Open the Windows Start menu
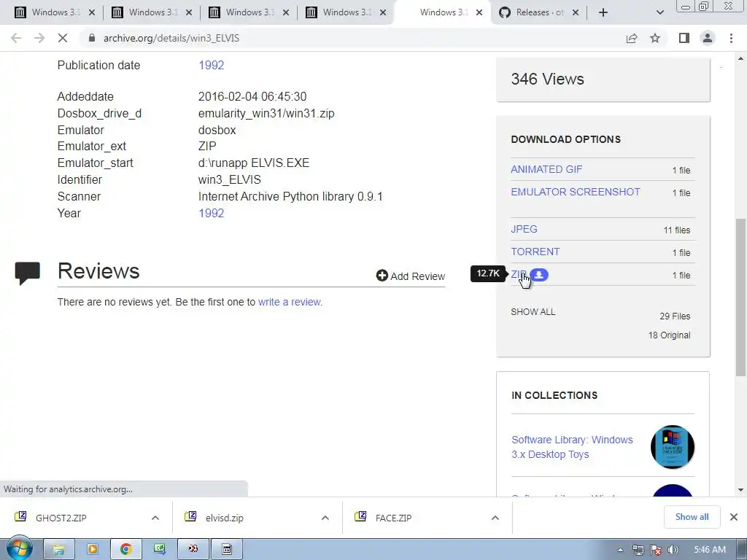This screenshot has width=747, height=560. [19, 549]
